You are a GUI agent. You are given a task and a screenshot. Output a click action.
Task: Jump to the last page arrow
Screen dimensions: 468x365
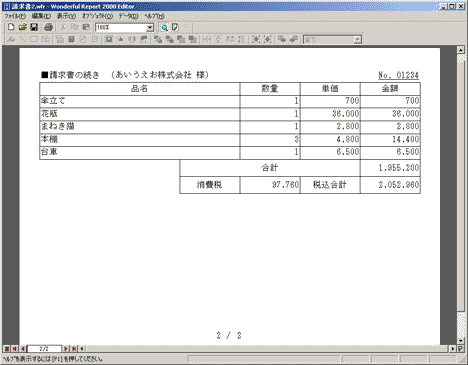pyautogui.click(x=74, y=349)
